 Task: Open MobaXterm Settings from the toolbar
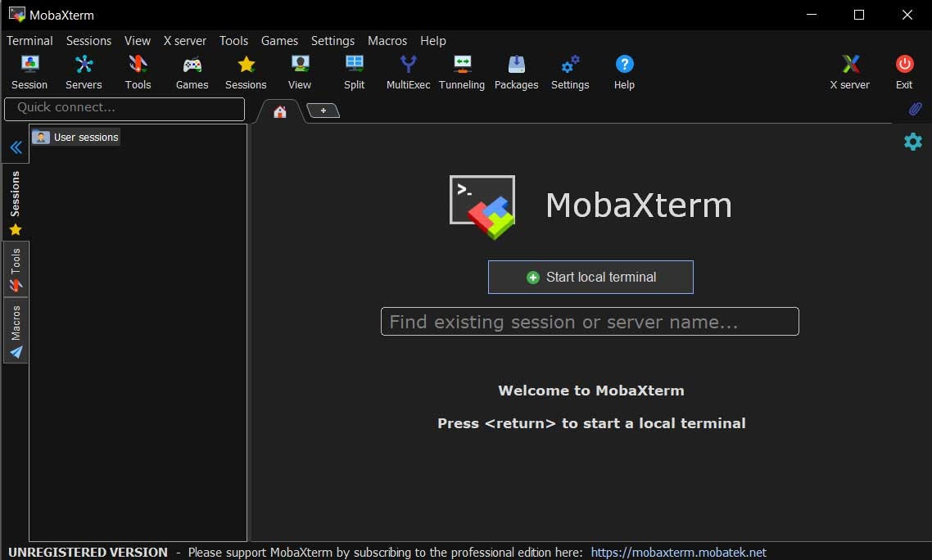pyautogui.click(x=570, y=71)
